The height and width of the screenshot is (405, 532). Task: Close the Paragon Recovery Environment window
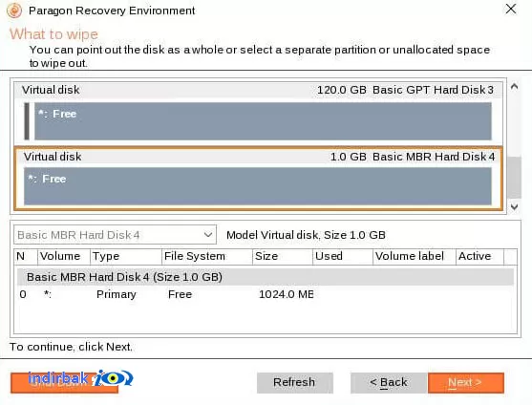pos(511,9)
